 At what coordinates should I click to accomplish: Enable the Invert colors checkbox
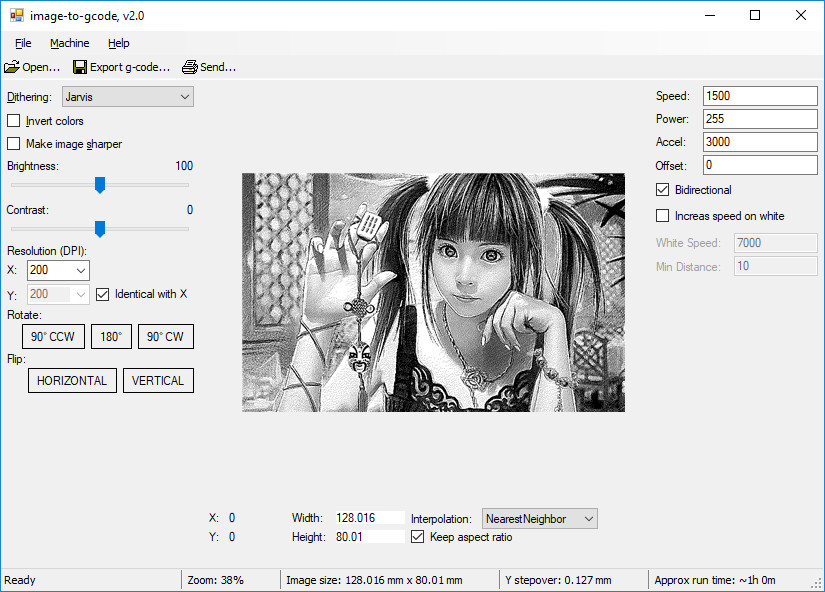(x=14, y=121)
